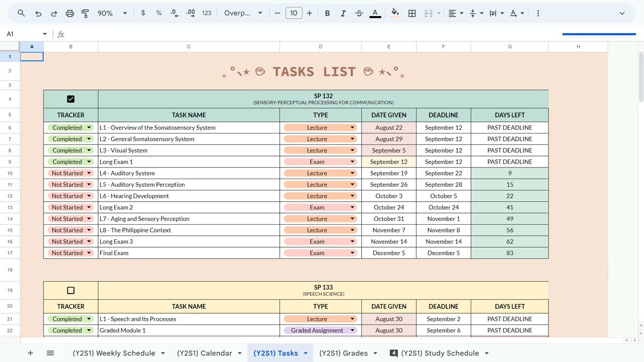This screenshot has width=644, height=362.
Task: Select cell 'L3 - Visual System'
Action: point(189,151)
